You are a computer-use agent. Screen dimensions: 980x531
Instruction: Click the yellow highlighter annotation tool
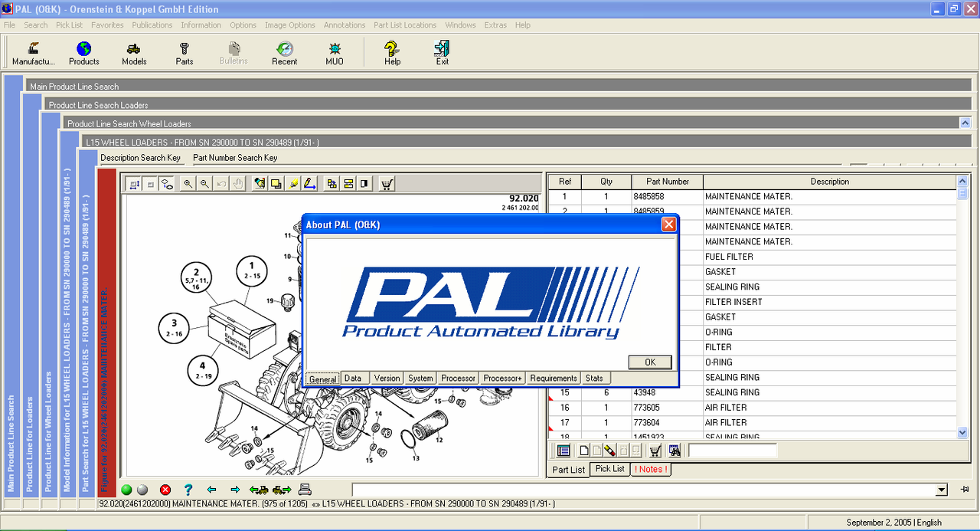(x=293, y=184)
